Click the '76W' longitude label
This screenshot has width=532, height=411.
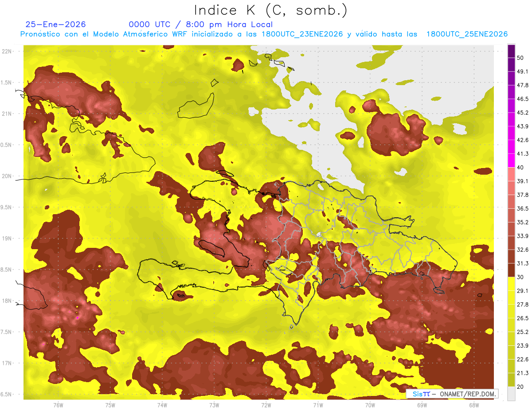pos(58,405)
